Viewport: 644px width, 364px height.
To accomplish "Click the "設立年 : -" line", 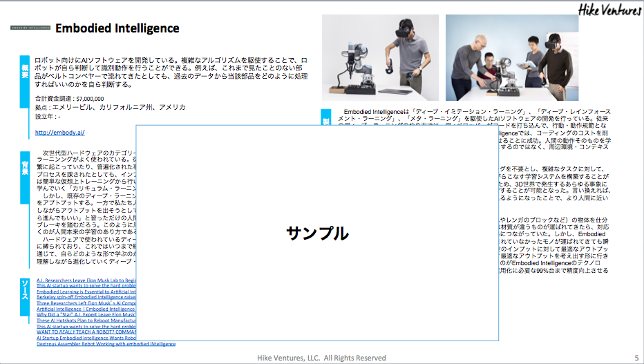I will coord(48,117).
